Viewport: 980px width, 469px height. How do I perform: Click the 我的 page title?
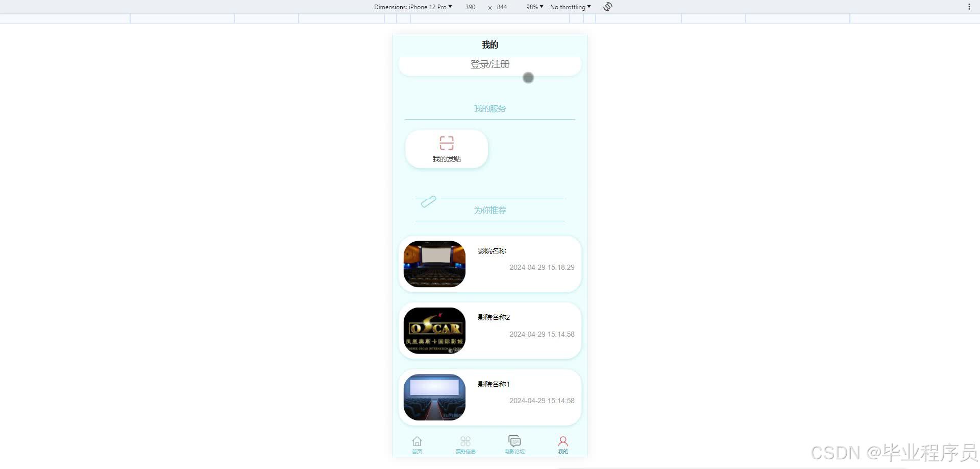[x=490, y=45]
